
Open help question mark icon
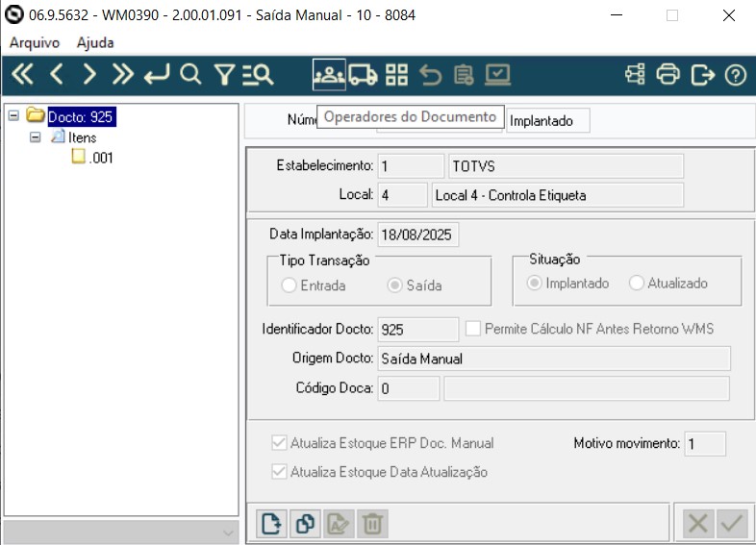pyautogui.click(x=735, y=75)
